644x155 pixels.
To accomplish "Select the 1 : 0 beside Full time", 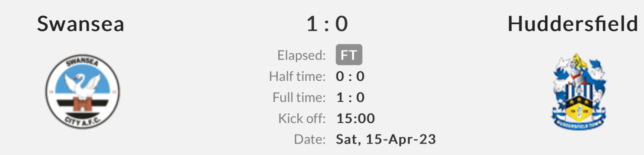I will pyautogui.click(x=350, y=97).
